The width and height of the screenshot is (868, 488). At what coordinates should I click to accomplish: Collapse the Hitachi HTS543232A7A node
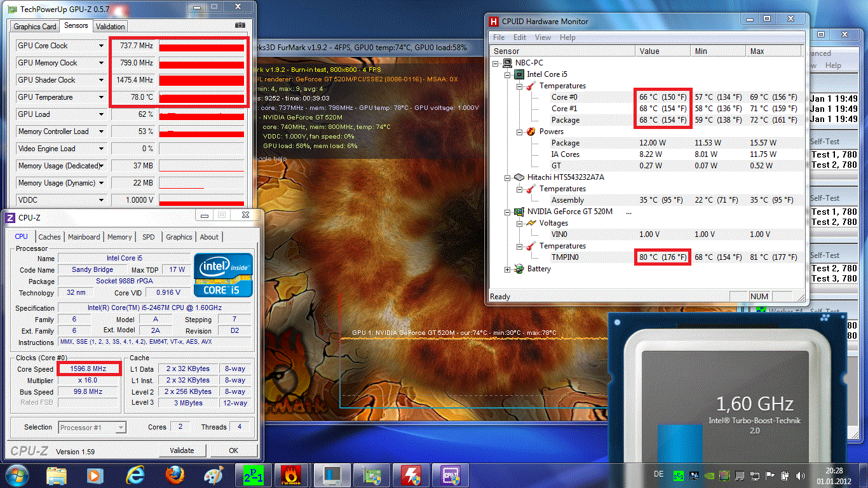[507, 178]
